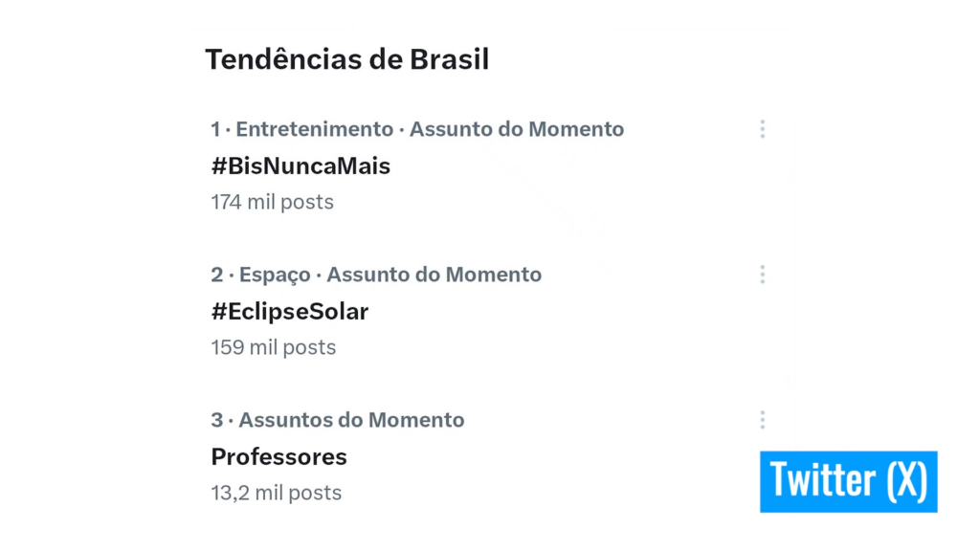This screenshot has height=551, width=980.
Task: Click the 159 mil posts count
Action: coord(272,347)
